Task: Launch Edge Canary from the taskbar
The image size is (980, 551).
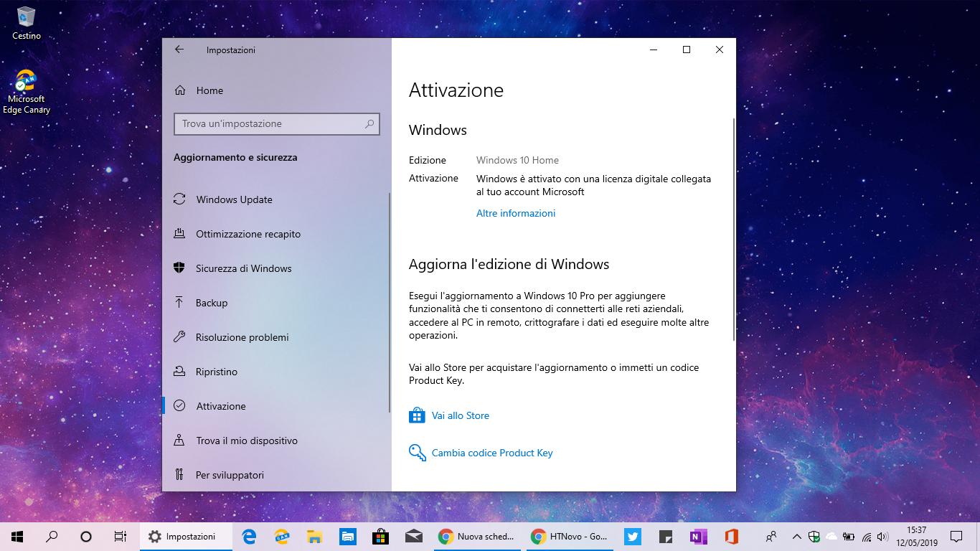Action: point(282,536)
